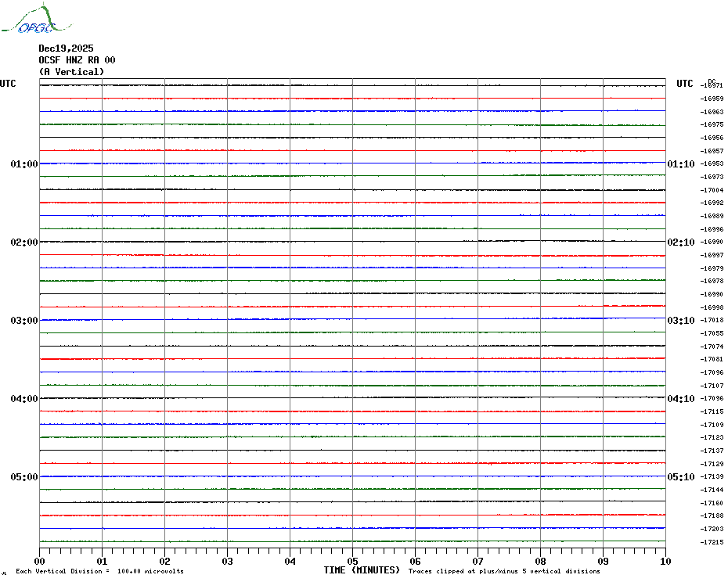Click the DC offset value -17123
The width and height of the screenshot is (728, 582).
pyautogui.click(x=712, y=437)
